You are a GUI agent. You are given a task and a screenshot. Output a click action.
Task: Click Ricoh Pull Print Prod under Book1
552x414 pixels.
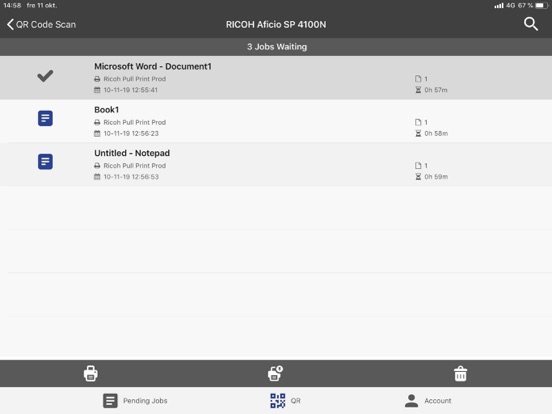tap(134, 123)
